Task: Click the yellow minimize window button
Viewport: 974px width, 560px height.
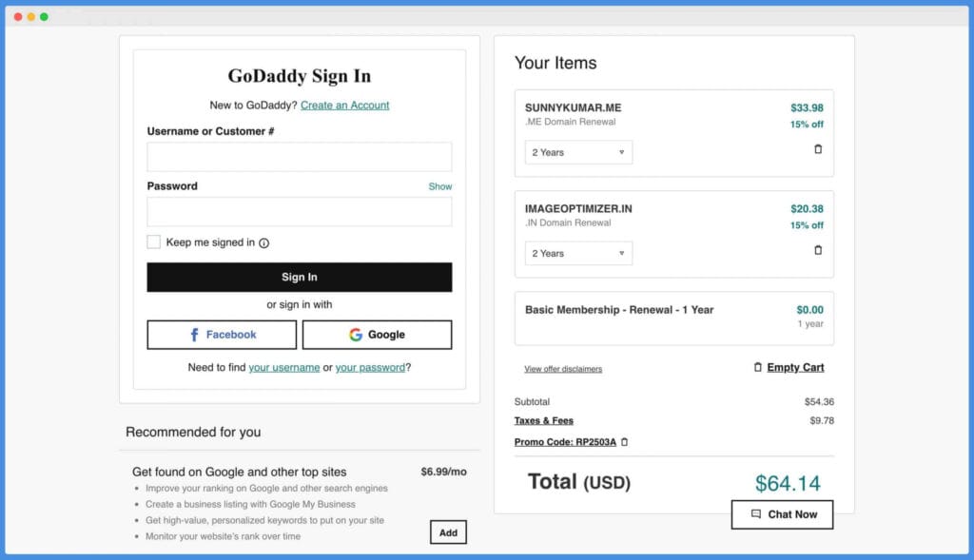Action: 31,17
